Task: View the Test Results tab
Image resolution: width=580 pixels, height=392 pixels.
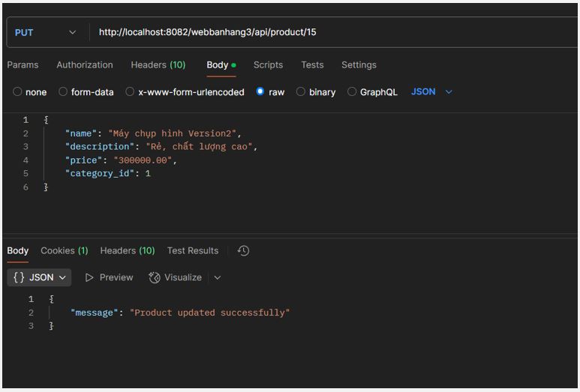Action: 193,251
